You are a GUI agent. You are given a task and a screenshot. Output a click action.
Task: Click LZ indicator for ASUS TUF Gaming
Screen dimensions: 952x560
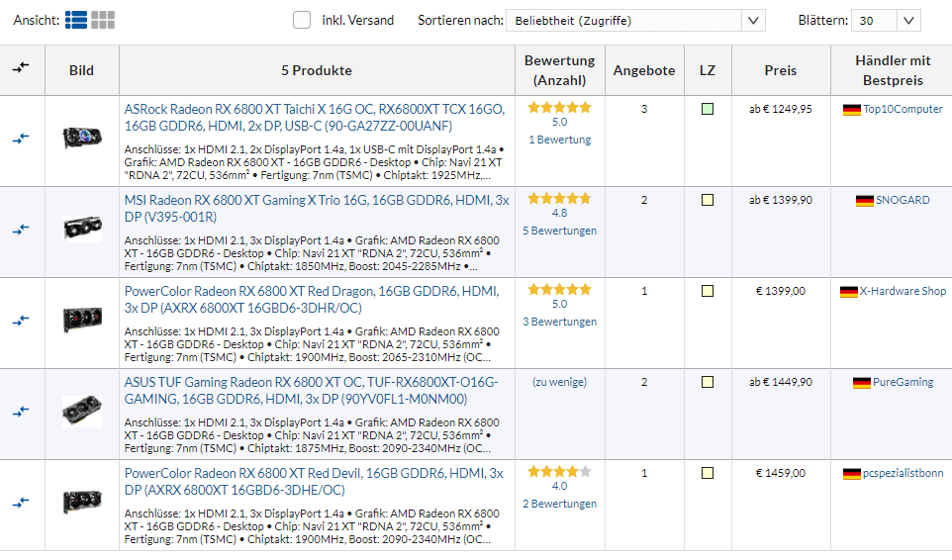pyautogui.click(x=708, y=382)
